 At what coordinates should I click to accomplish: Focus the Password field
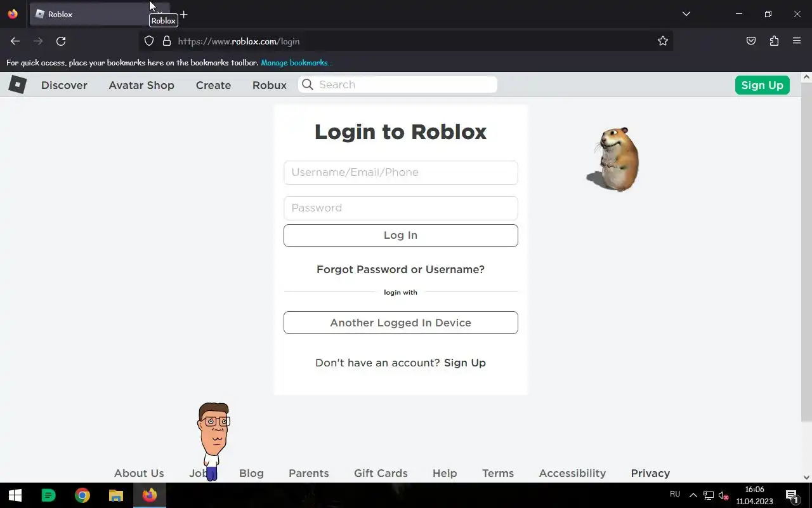[401, 208]
